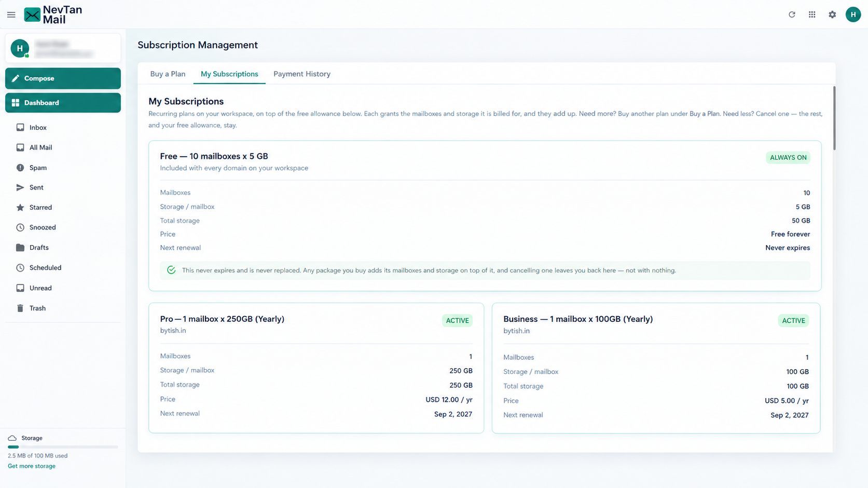This screenshot has height=488, width=868.
Task: Click the '50 GB' total storage value
Action: (x=801, y=221)
